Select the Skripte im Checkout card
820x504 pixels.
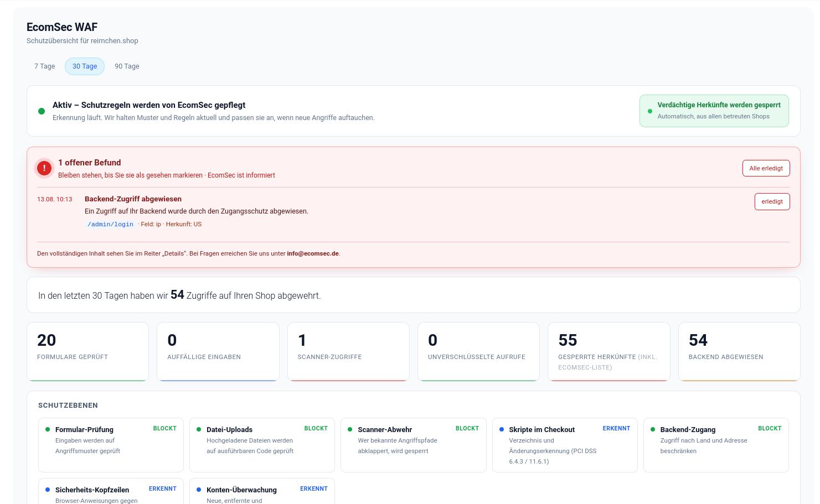(565, 445)
